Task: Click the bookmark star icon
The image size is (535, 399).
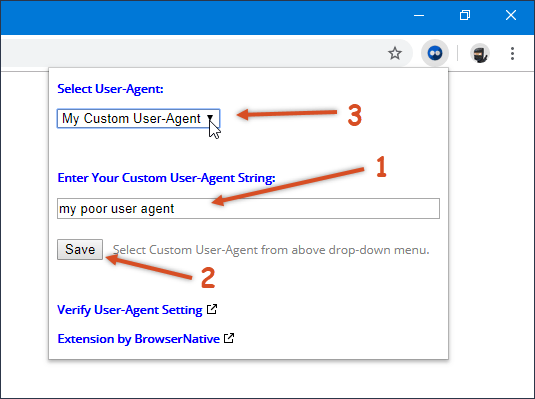Action: (395, 53)
